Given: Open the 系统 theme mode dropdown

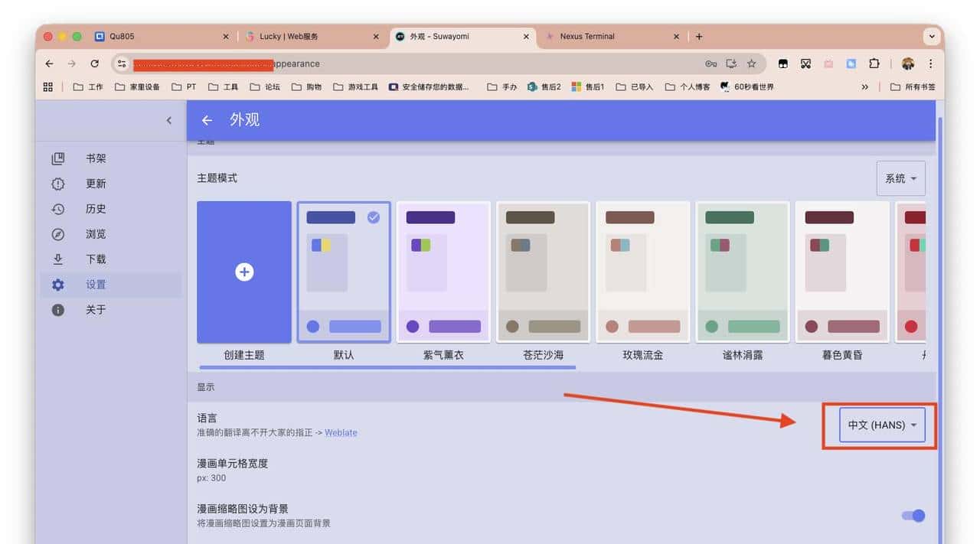Looking at the screenshot, I should [900, 178].
